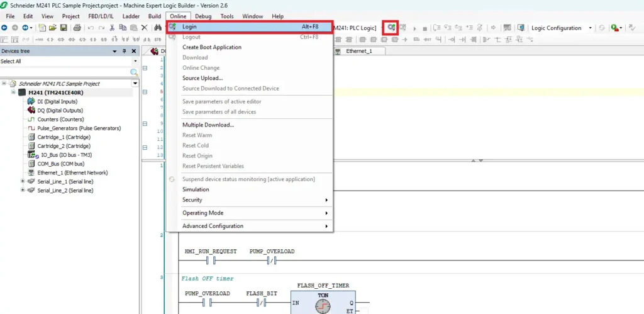Select Cartridge_1 (Cartridge) tree item
The height and width of the screenshot is (314, 644).
(64, 137)
